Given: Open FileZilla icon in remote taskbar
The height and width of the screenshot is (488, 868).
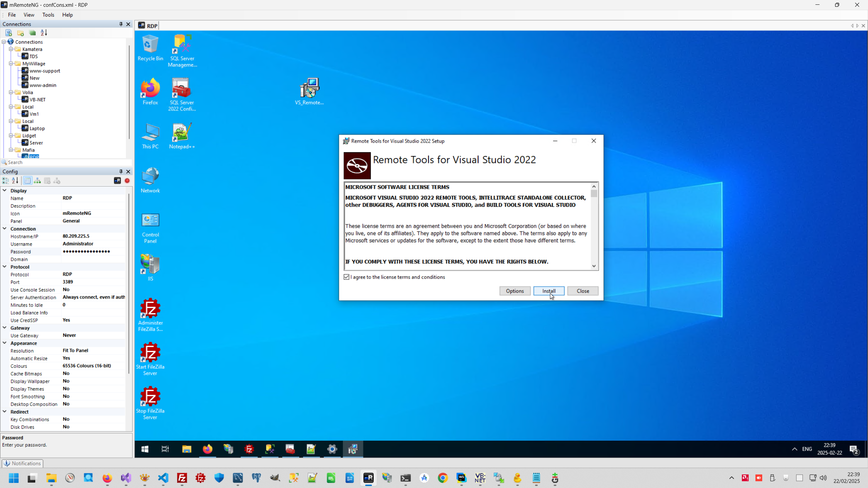Looking at the screenshot, I should coord(249,449).
